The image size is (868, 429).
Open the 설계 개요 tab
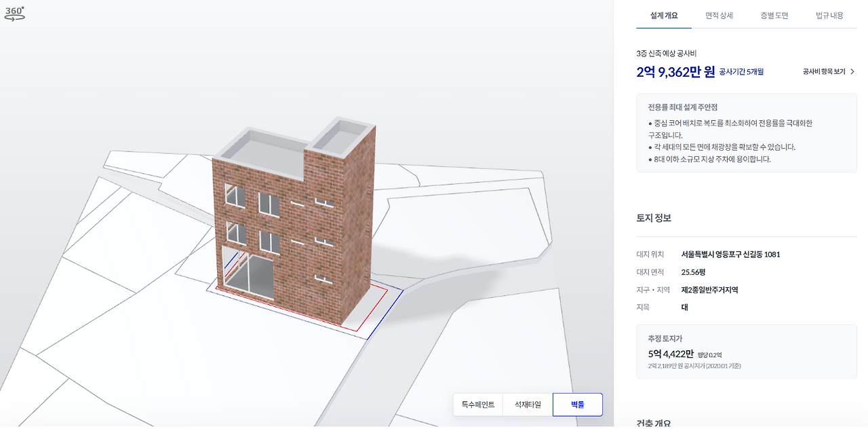tap(664, 15)
